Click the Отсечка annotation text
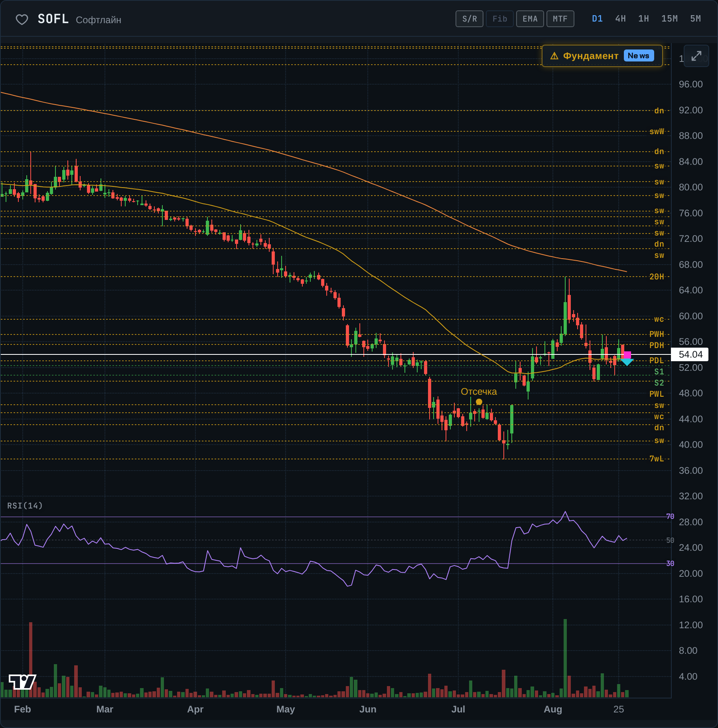The image size is (718, 728). pyautogui.click(x=479, y=392)
